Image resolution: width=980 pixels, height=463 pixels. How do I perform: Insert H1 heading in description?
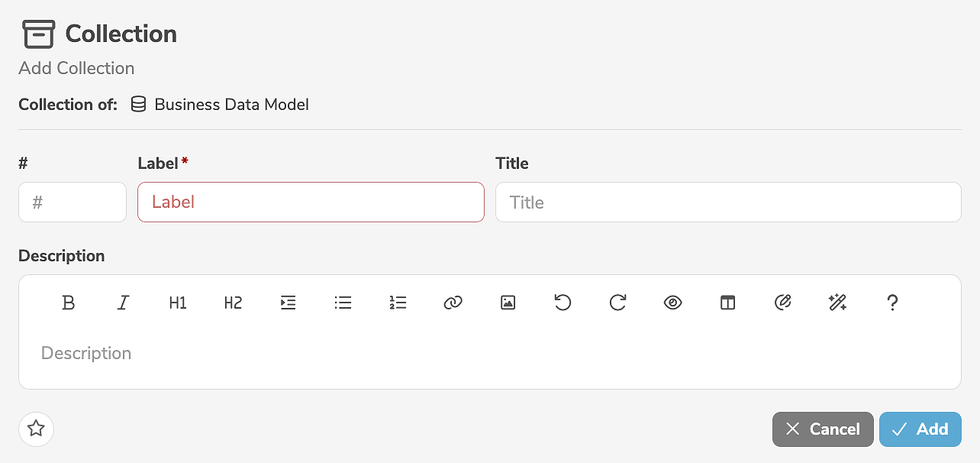pyautogui.click(x=178, y=303)
